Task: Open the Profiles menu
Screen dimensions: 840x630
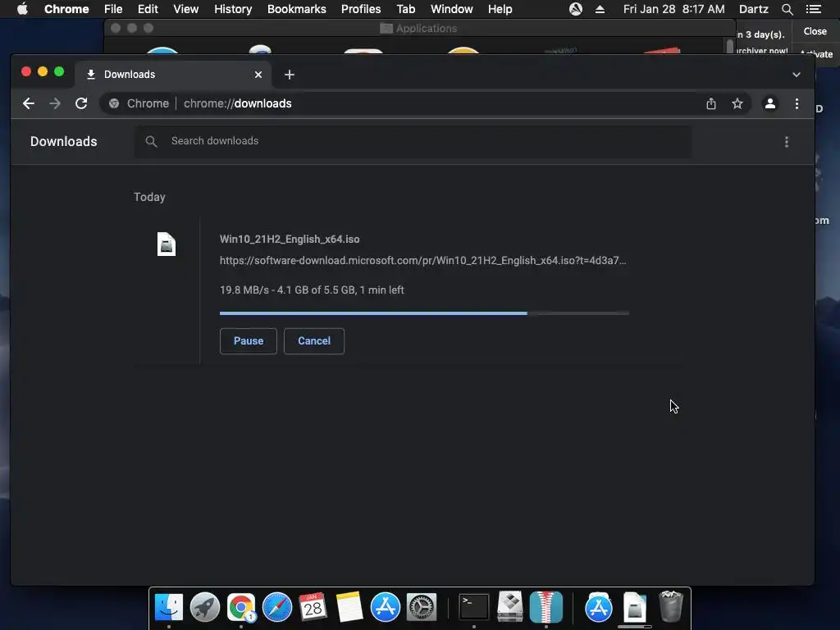Action: click(361, 9)
